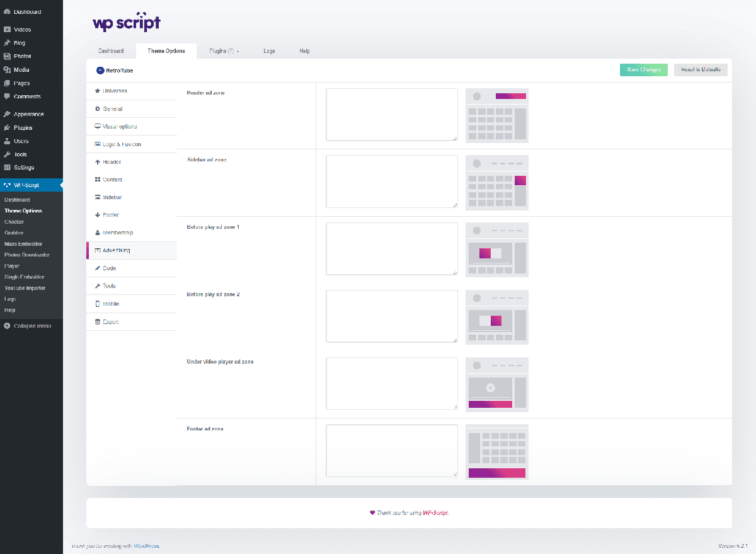
Task: Click in the Header ad zone textarea
Action: pyautogui.click(x=392, y=115)
